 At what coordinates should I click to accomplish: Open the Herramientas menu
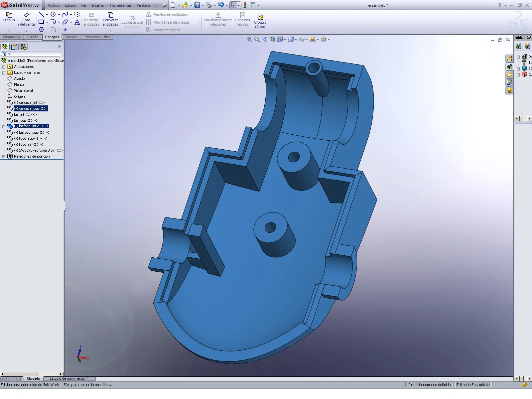[121, 5]
